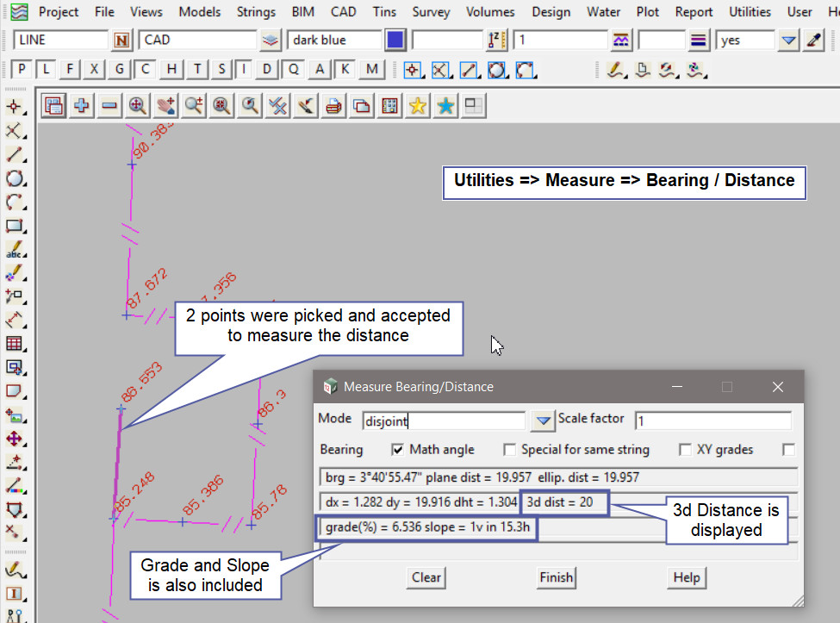Screen dimensions: 840x623
Task: Click the dark blue colour swatch
Action: click(x=395, y=40)
